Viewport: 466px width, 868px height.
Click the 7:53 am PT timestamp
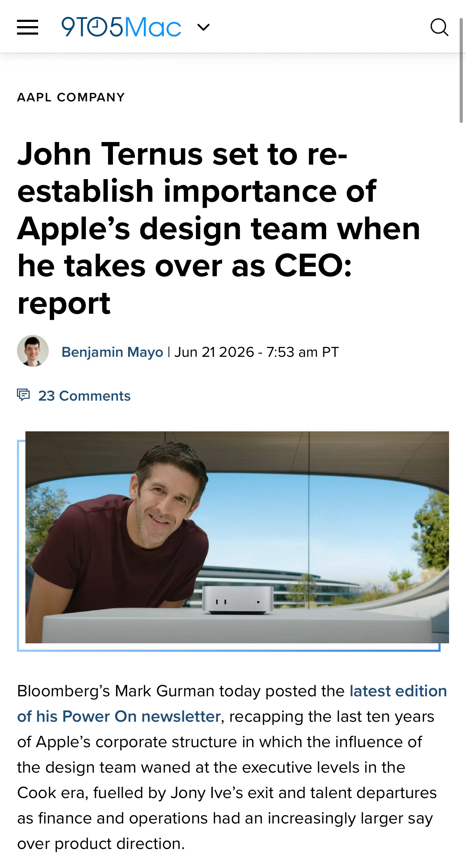pos(303,352)
